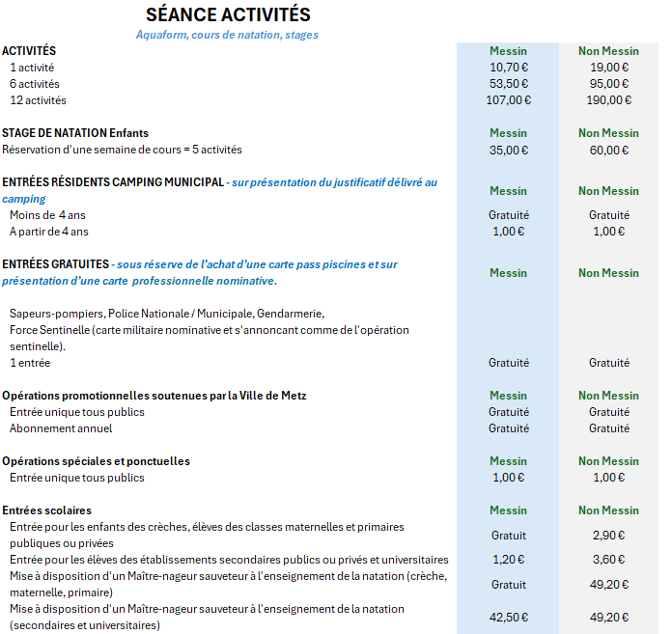Click the 53,50 € price cell
The width and height of the screenshot is (672, 634).
click(509, 84)
